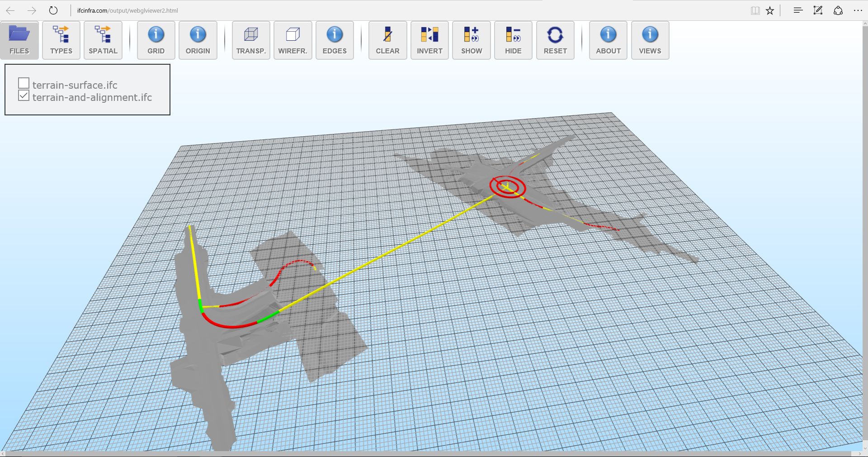The height and width of the screenshot is (457, 868).
Task: Add page to favorites with star icon
Action: 770,10
